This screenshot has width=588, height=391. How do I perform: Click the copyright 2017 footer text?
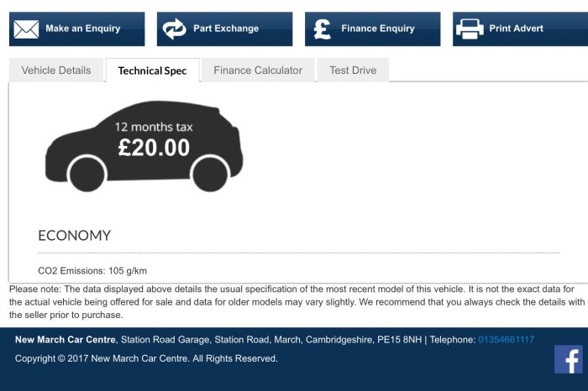pyautogui.click(x=146, y=358)
